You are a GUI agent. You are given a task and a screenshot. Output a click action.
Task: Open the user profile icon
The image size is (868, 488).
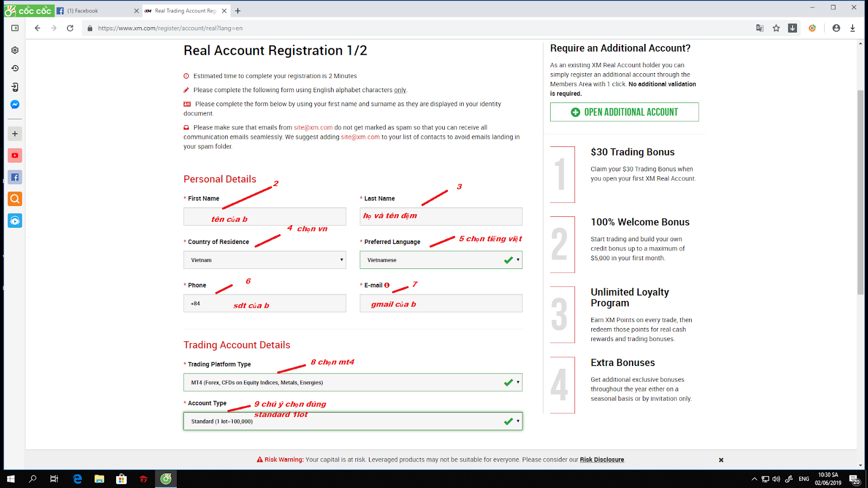[836, 28]
